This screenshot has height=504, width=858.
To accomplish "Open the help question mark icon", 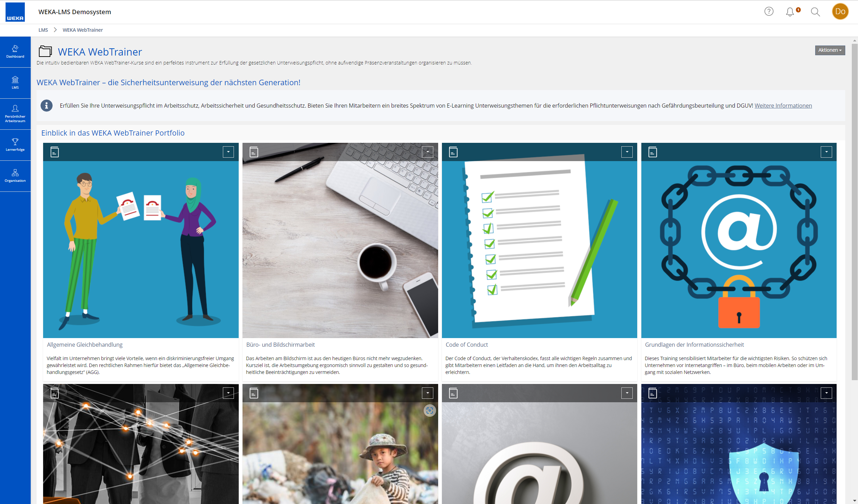I will pyautogui.click(x=769, y=12).
